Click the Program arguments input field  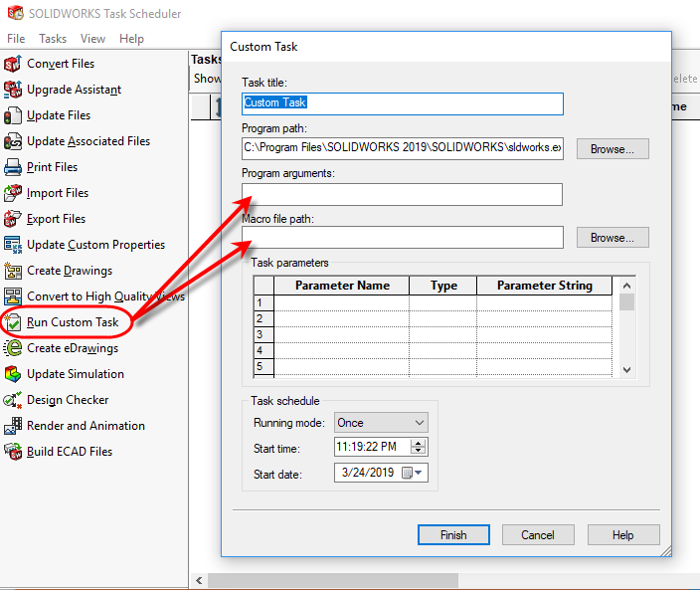tap(403, 194)
